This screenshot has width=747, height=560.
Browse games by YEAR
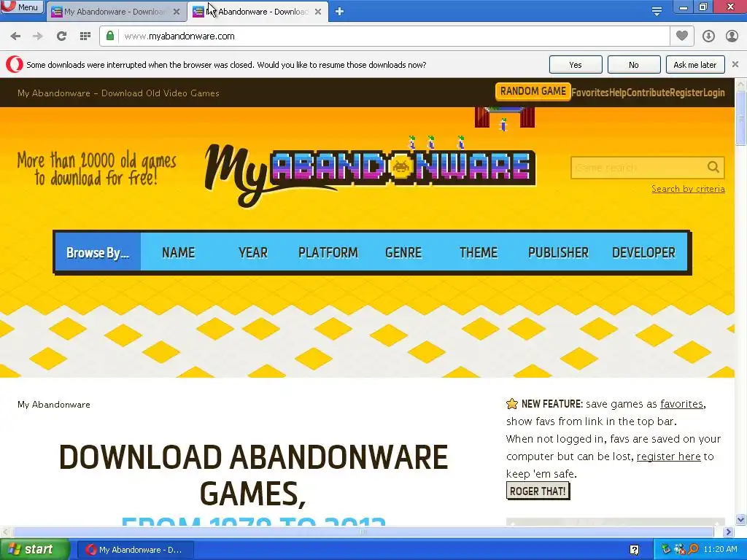(x=253, y=252)
